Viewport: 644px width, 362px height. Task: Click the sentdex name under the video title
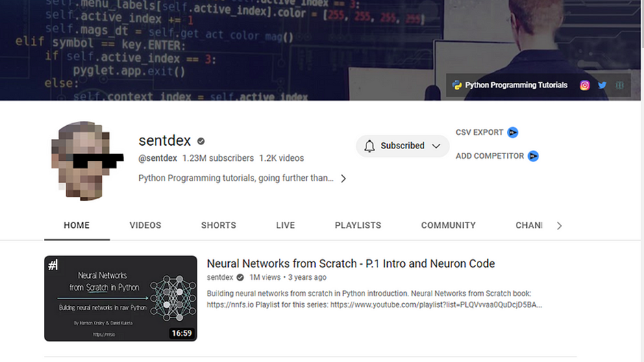(x=220, y=277)
